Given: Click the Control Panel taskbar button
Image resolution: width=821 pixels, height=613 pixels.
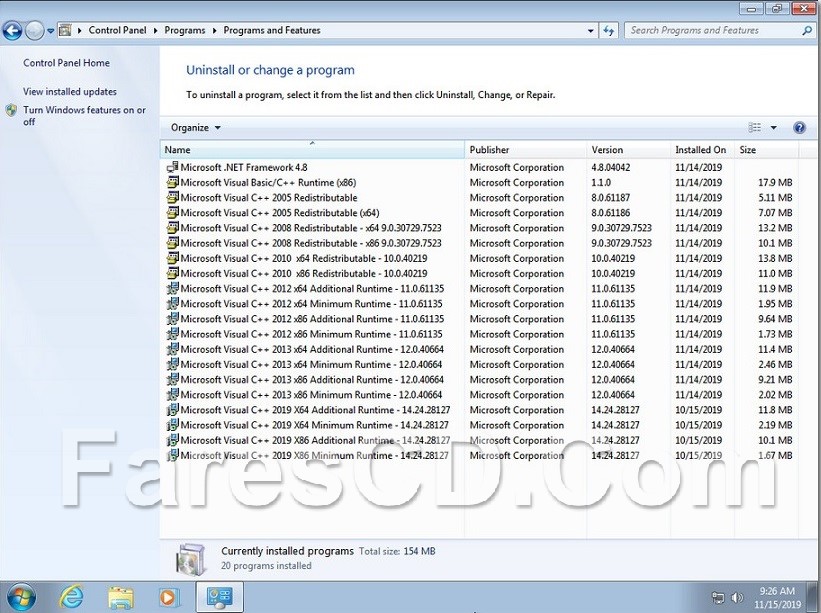Looking at the screenshot, I should pyautogui.click(x=219, y=597).
